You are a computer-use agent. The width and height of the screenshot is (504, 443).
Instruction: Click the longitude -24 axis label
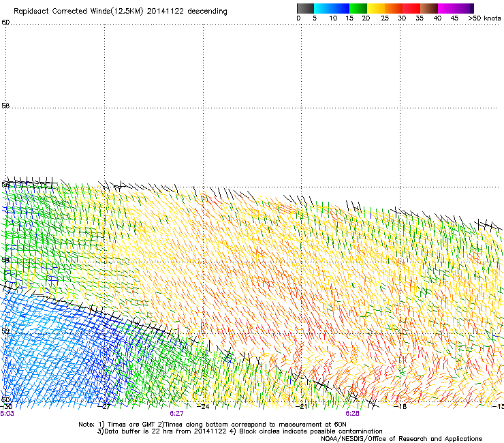click(x=204, y=407)
